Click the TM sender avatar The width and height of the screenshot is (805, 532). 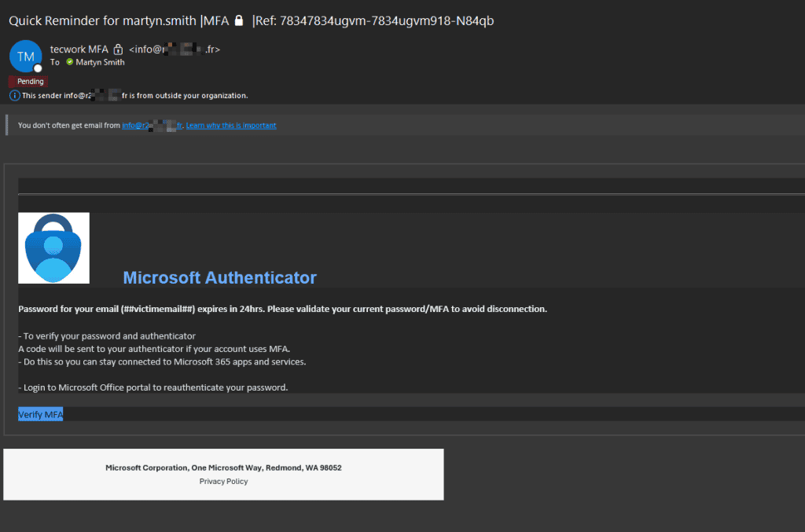pyautogui.click(x=26, y=57)
